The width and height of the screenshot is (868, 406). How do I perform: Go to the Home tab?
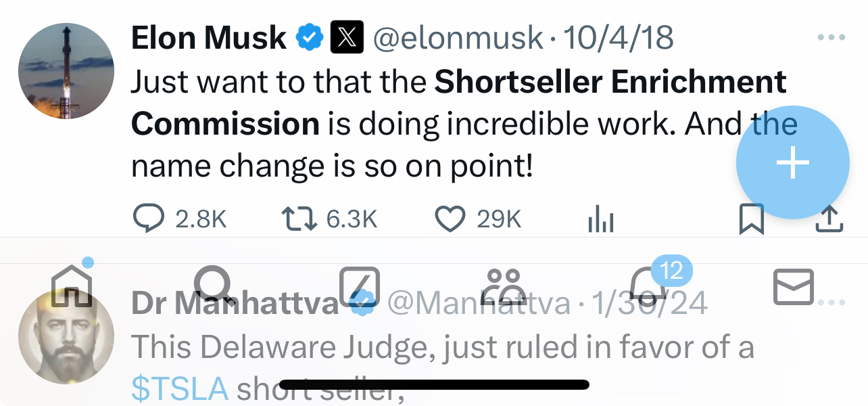click(x=73, y=286)
